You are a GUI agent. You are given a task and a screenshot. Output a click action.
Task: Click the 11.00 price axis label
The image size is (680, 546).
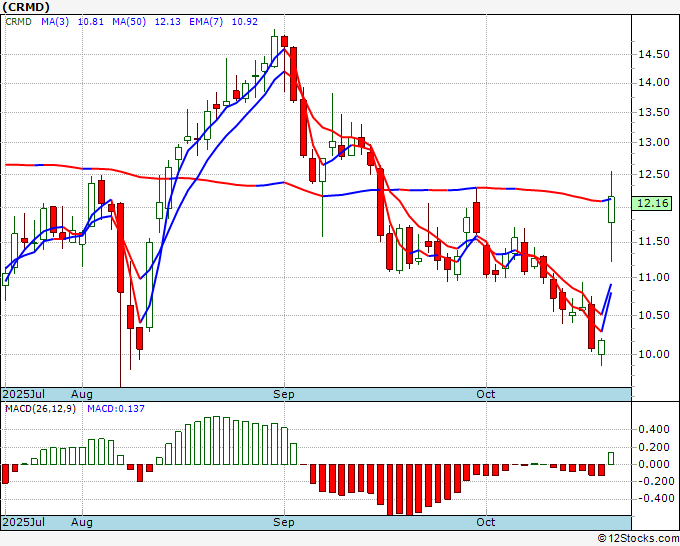click(x=654, y=277)
